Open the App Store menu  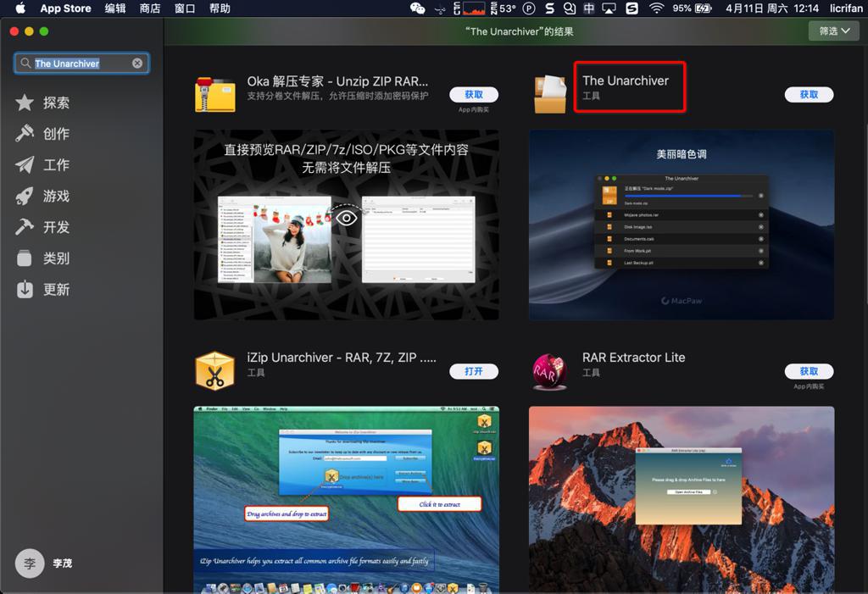(x=65, y=8)
